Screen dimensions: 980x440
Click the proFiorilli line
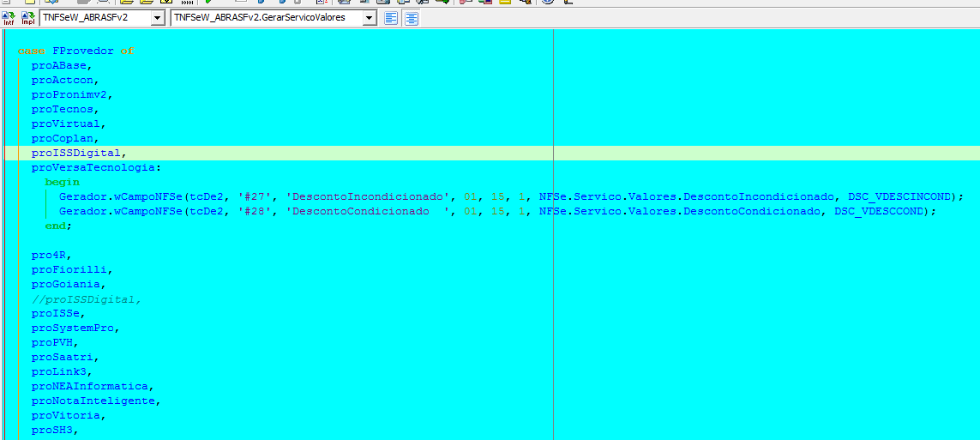click(73, 270)
